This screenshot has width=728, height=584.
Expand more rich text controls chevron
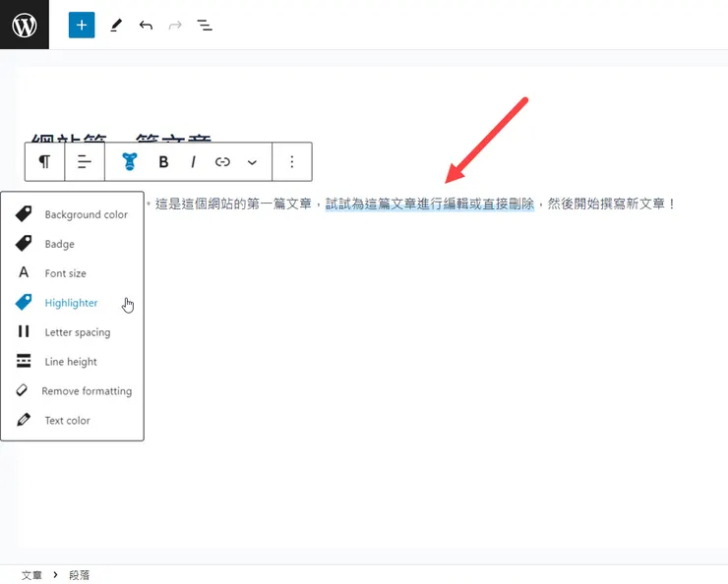[252, 162]
